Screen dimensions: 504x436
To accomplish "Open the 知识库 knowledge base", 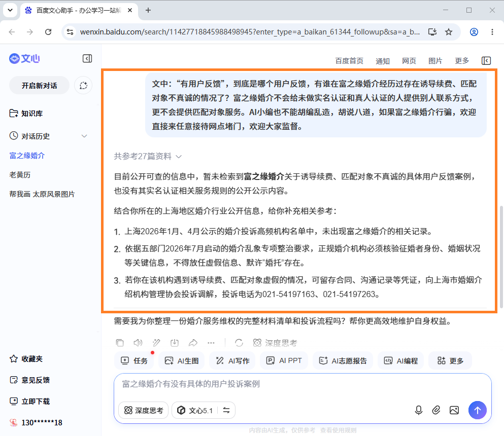I will click(x=26, y=114).
